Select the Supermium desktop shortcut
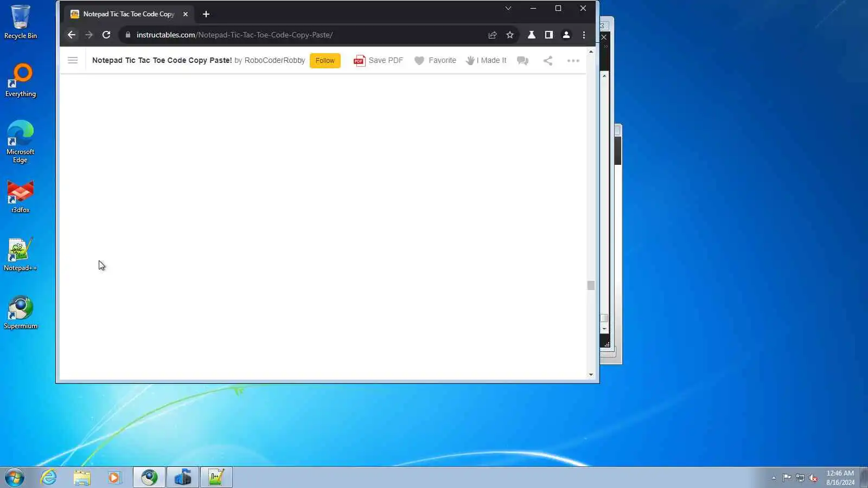Image resolution: width=868 pixels, height=488 pixels. click(x=21, y=312)
